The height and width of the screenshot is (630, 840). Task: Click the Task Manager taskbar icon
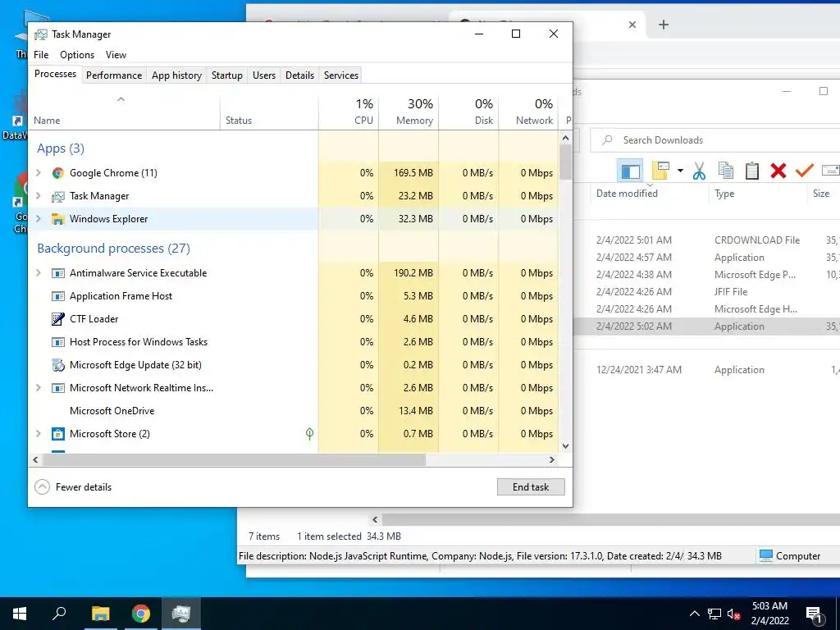pyautogui.click(x=181, y=614)
